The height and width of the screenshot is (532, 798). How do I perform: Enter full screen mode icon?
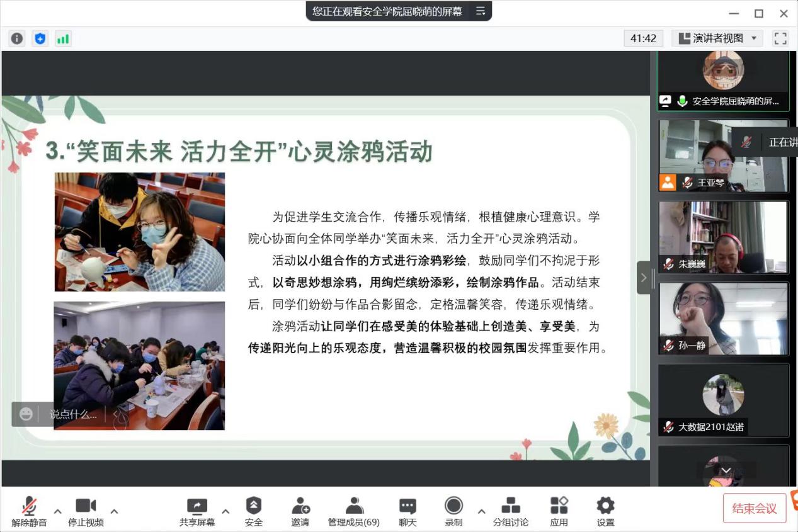(780, 38)
